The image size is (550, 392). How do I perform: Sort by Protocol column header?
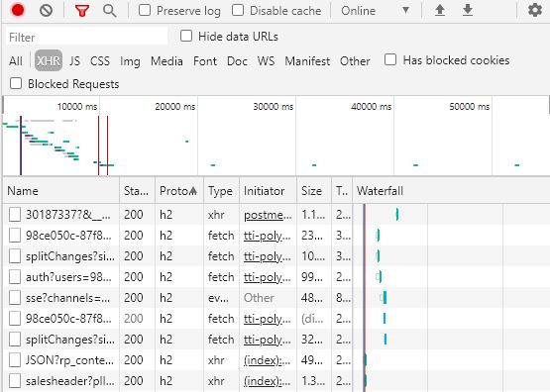tap(179, 191)
